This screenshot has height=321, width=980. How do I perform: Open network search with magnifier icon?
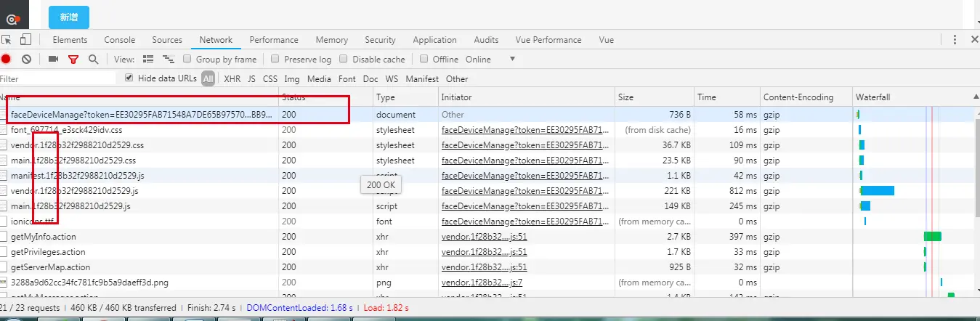pyautogui.click(x=93, y=59)
